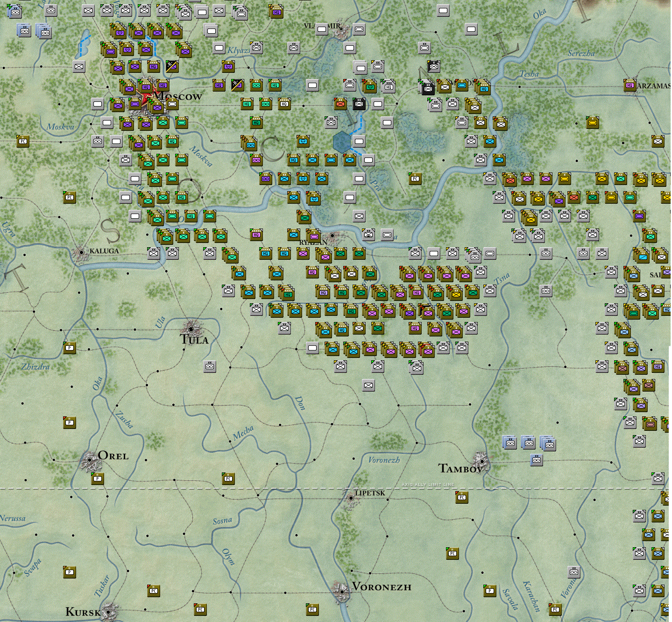Click the Nerussa river label
This screenshot has height=622, width=672.
pyautogui.click(x=13, y=518)
